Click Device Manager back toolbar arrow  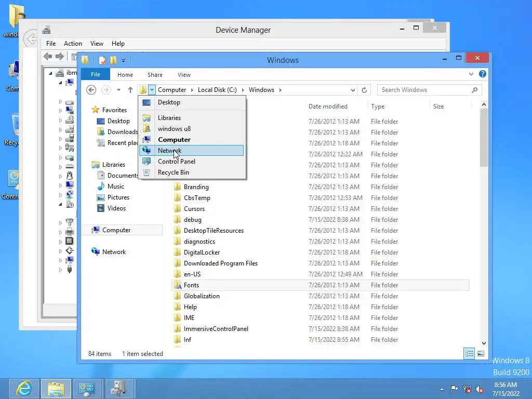pyautogui.click(x=48, y=56)
